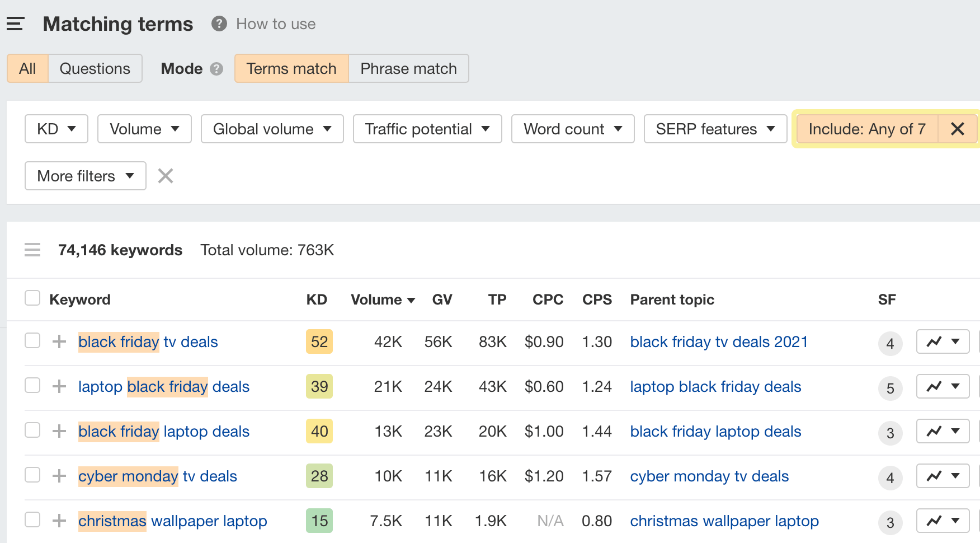Open the KD filter dropdown
Image resolution: width=980 pixels, height=543 pixels.
[56, 129]
